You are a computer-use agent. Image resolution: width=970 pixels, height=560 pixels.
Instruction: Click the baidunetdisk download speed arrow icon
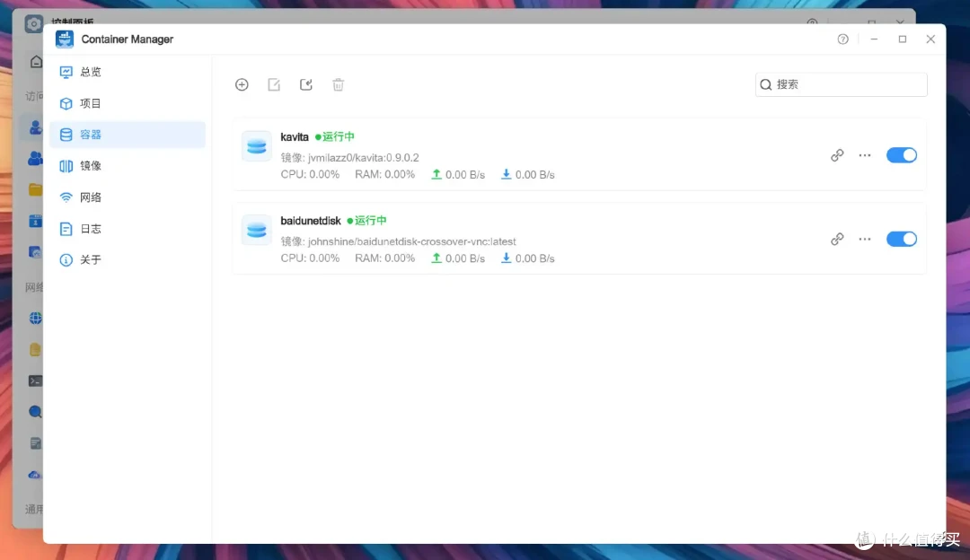(x=506, y=258)
